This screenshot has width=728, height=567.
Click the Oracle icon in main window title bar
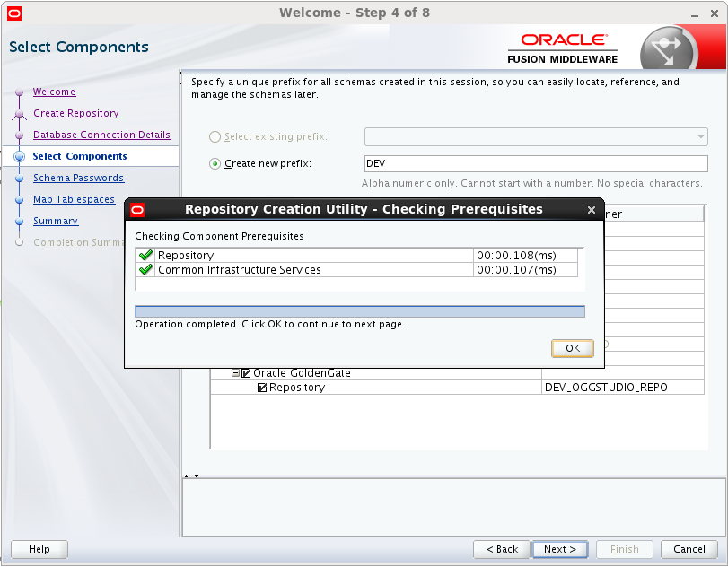pos(14,13)
